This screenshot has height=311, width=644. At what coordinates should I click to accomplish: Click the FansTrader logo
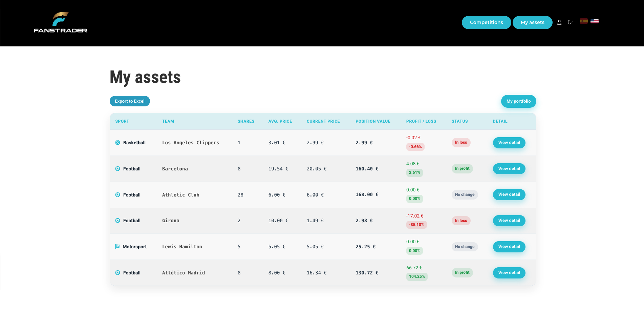click(x=61, y=22)
